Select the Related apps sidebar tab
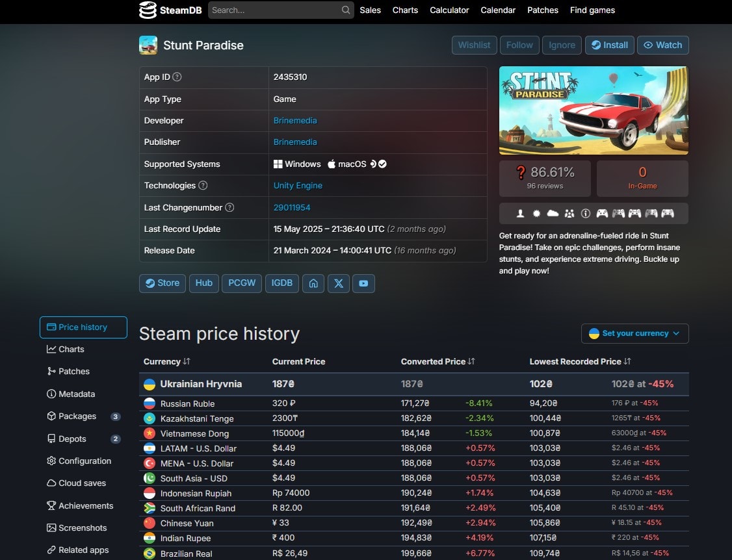 point(83,550)
